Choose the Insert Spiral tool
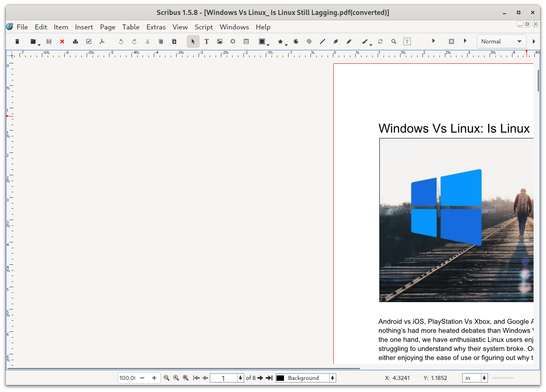The height and width of the screenshot is (392, 546). [x=309, y=41]
